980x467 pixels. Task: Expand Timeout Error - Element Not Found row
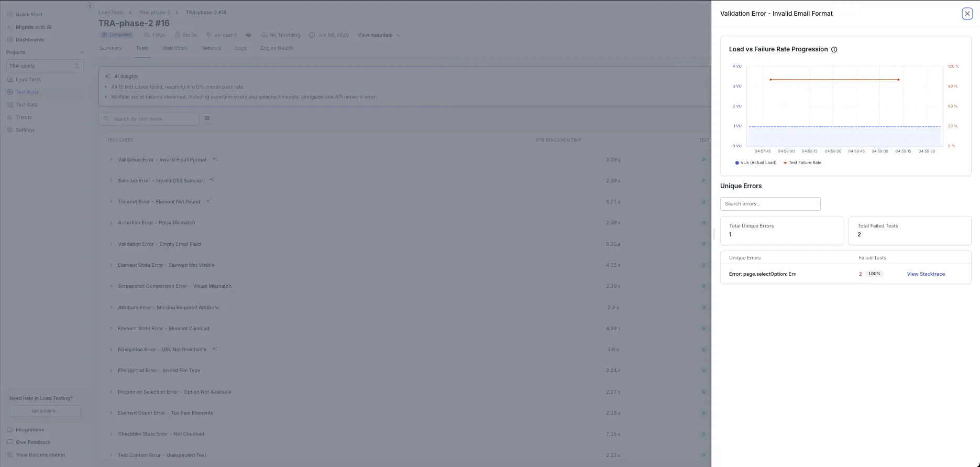click(111, 202)
